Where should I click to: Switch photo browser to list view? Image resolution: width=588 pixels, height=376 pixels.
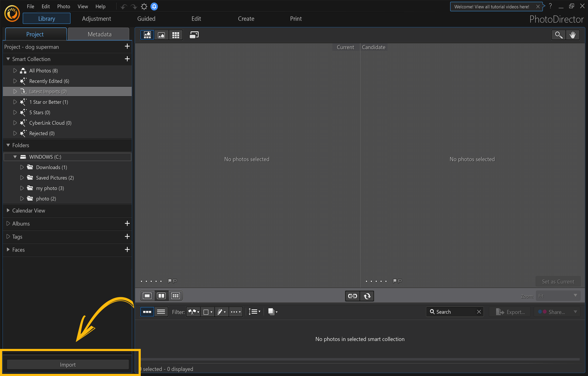coord(161,312)
